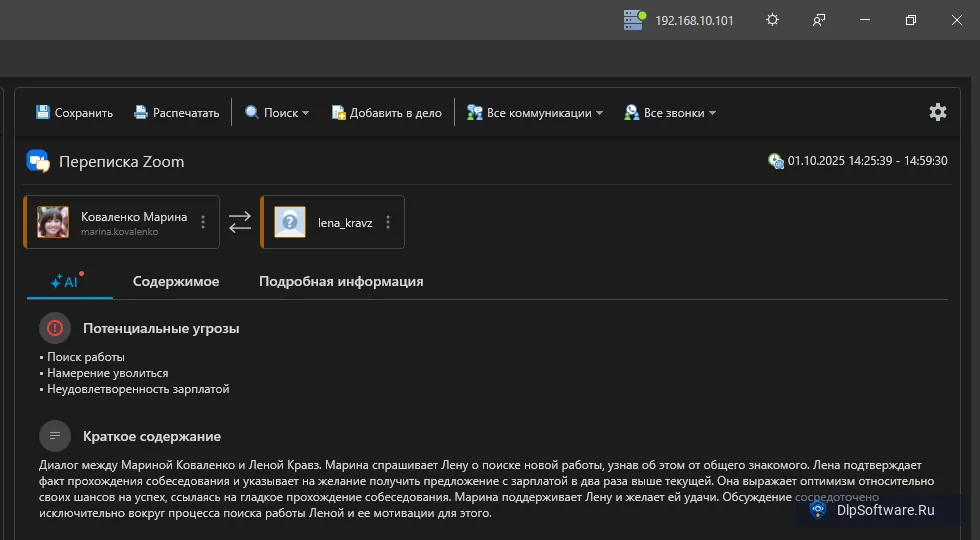Click the date 01.10.2025 14:25:39 - 14:59:30
The width and height of the screenshot is (980, 540).
[867, 161]
